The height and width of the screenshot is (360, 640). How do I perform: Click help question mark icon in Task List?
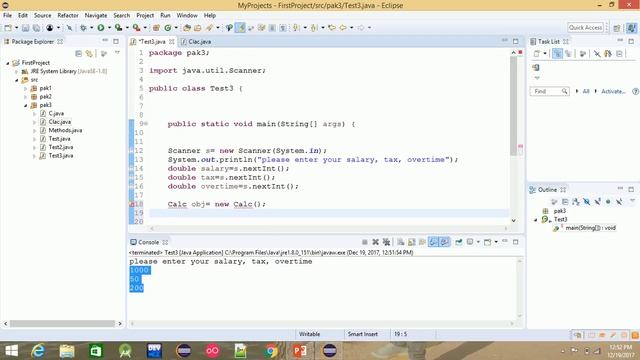tap(635, 91)
